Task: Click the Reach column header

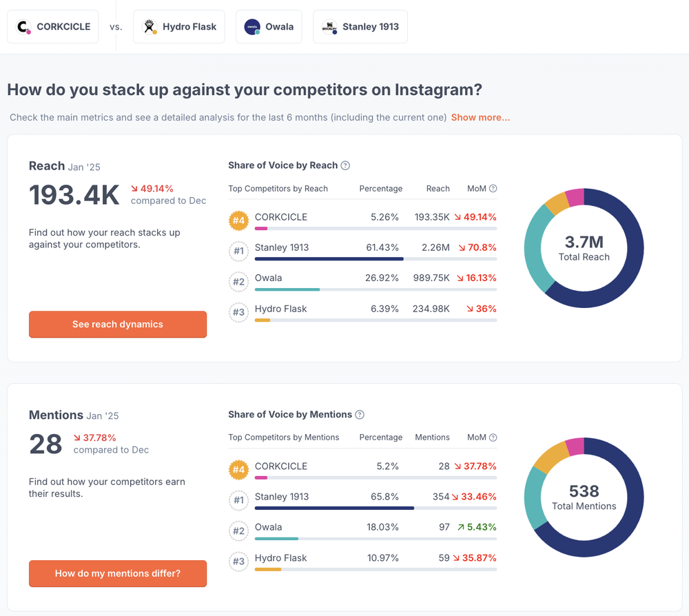Action: pyautogui.click(x=438, y=189)
